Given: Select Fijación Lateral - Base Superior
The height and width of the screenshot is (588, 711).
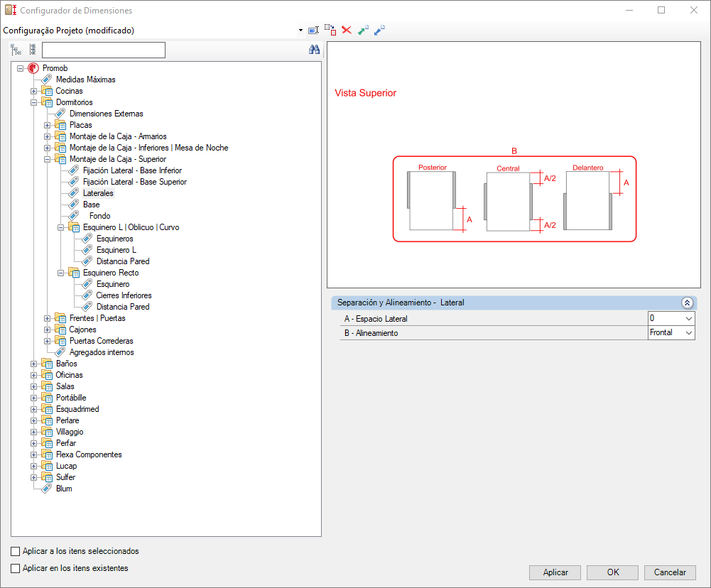Looking at the screenshot, I should [135, 182].
